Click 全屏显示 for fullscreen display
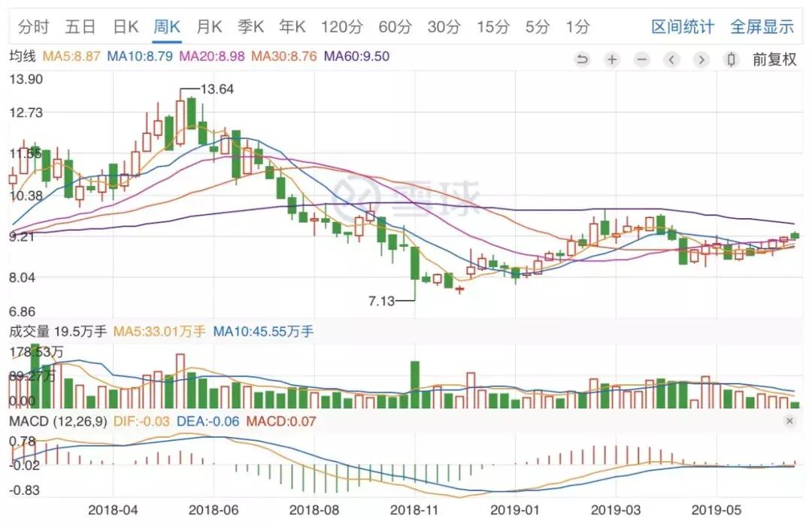Screen dimensions: 812x522 [762, 26]
